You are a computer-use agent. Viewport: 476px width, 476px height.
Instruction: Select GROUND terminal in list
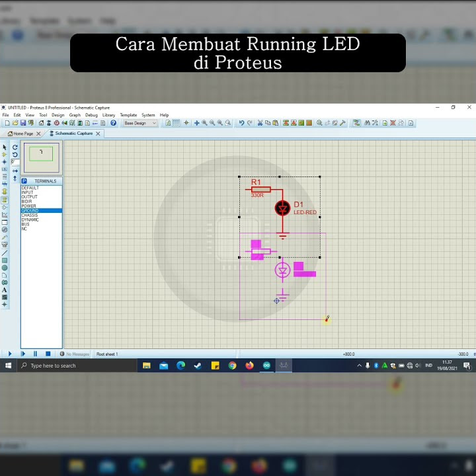click(x=42, y=210)
